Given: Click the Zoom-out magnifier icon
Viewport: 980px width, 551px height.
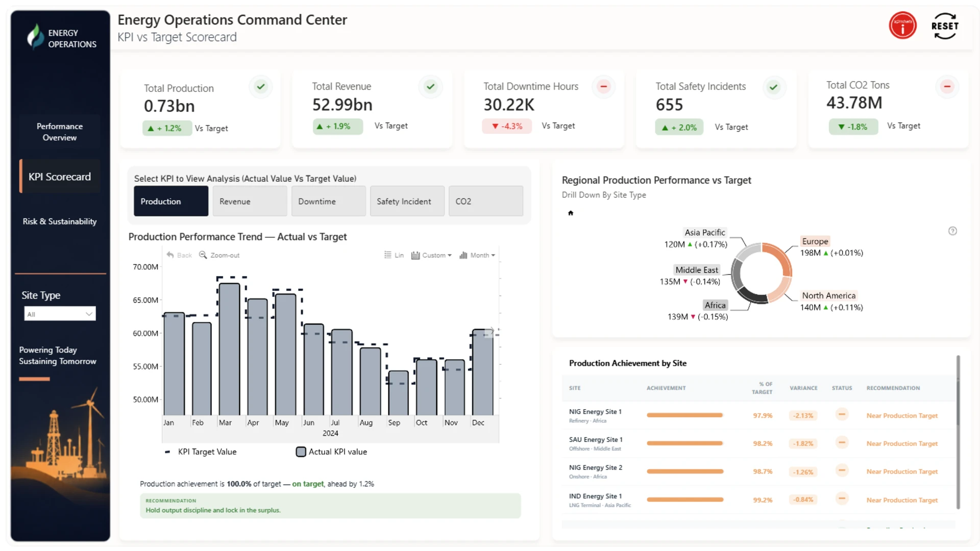Looking at the screenshot, I should point(203,255).
